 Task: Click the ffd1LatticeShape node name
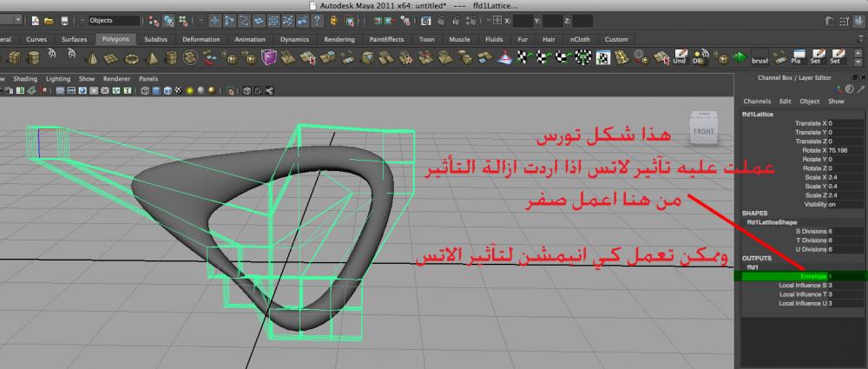(x=772, y=222)
